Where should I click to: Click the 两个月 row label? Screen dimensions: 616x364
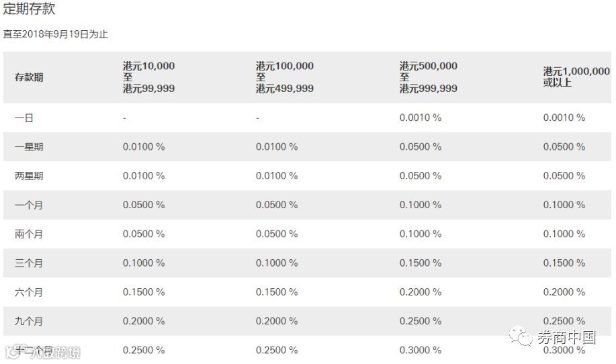(29, 234)
